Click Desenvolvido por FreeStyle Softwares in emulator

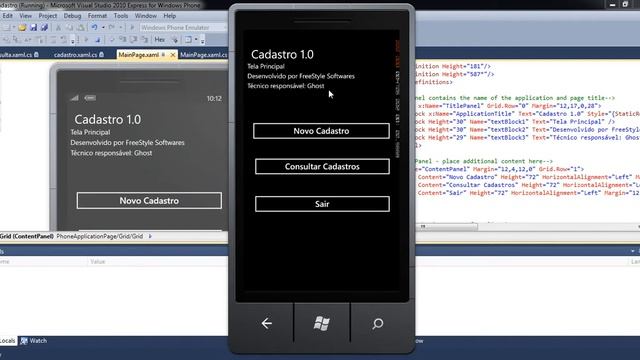click(x=301, y=76)
